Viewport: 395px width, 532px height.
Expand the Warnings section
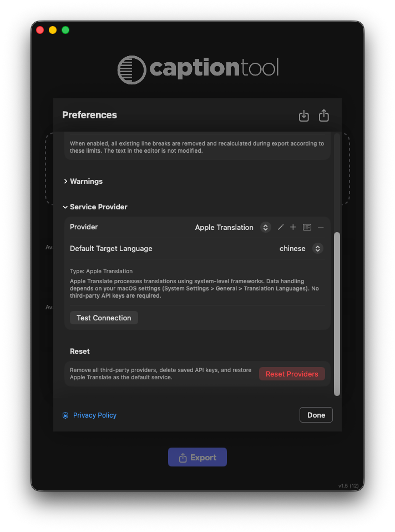tap(65, 182)
